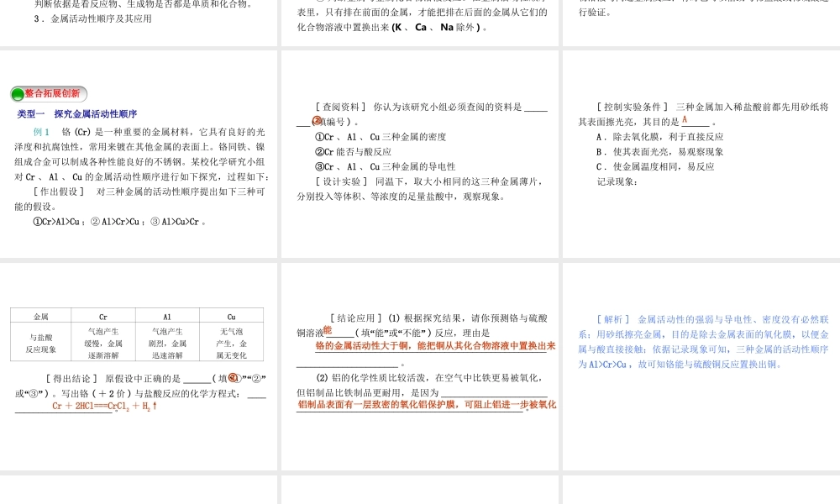The image size is (840, 504).
Task: Click the Al column header cell
Action: tap(167, 317)
